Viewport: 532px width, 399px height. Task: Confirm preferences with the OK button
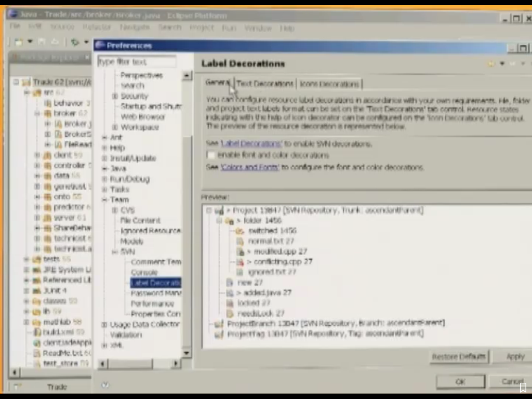click(x=460, y=382)
